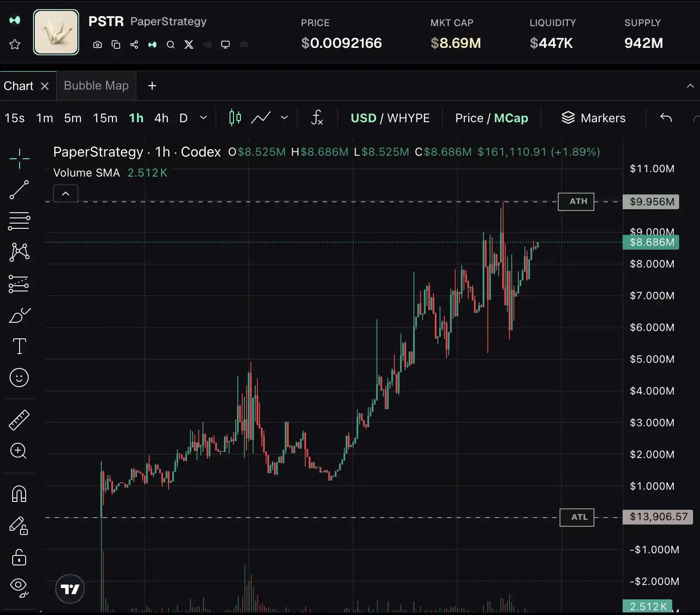Collapse the chart panel with top-right chevron
The height and width of the screenshot is (615, 700).
click(690, 86)
